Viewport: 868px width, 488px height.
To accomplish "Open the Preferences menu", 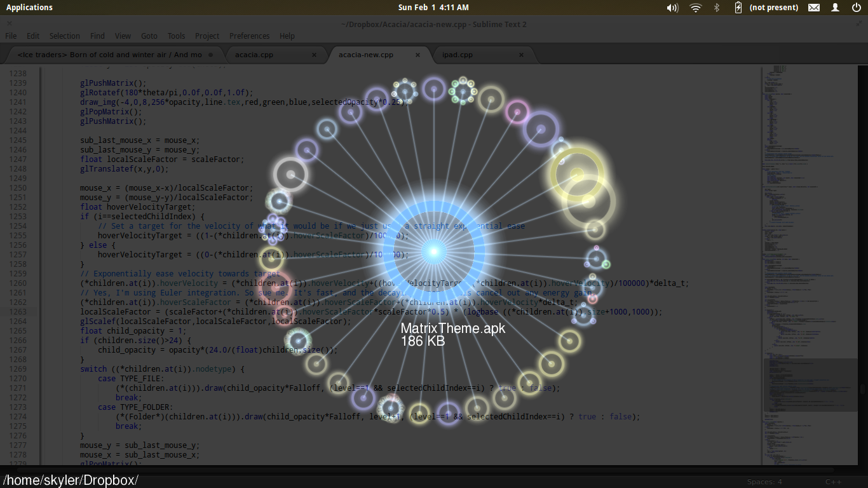I will [x=249, y=36].
